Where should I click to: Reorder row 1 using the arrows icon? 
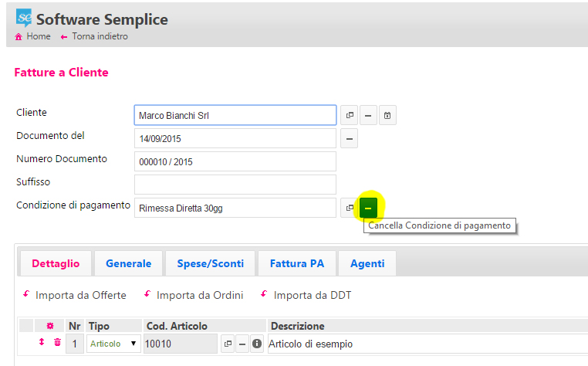click(x=42, y=342)
